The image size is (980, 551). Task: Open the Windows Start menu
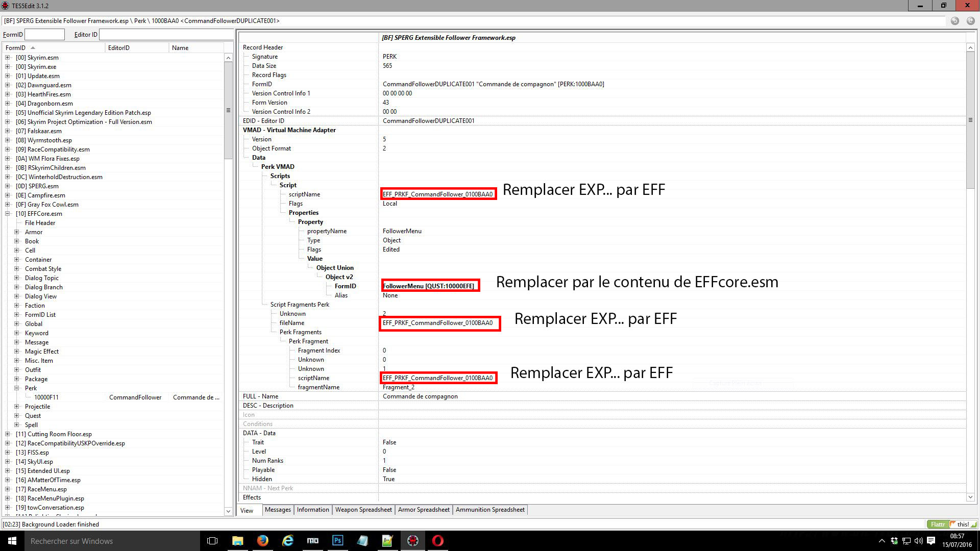(12, 541)
